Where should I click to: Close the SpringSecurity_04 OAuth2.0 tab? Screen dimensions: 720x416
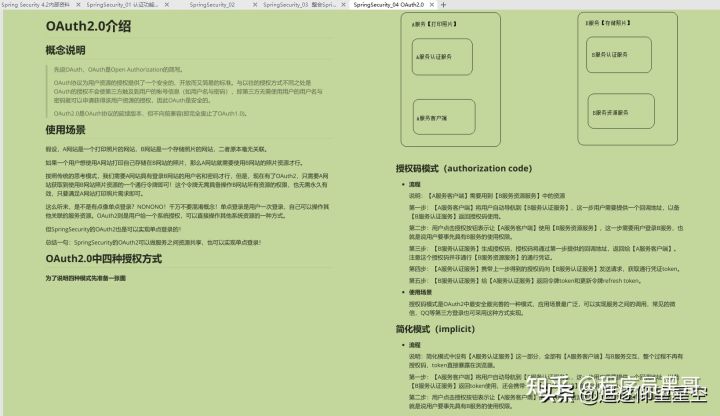click(432, 5)
